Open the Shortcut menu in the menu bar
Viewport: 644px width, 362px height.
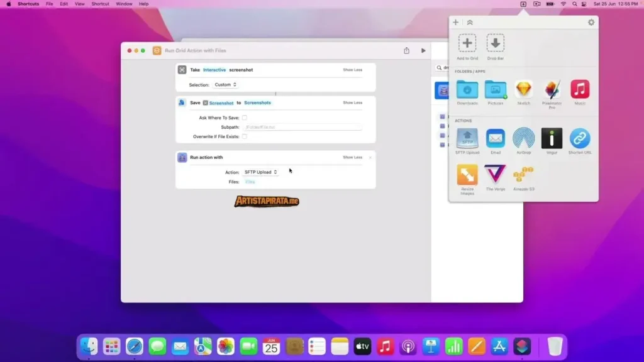[x=100, y=4]
